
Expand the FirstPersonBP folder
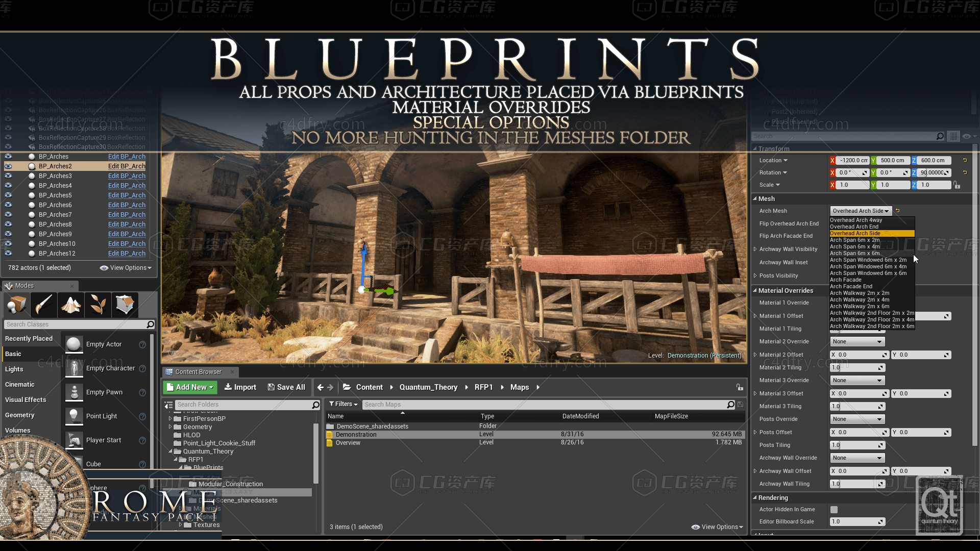(x=170, y=419)
